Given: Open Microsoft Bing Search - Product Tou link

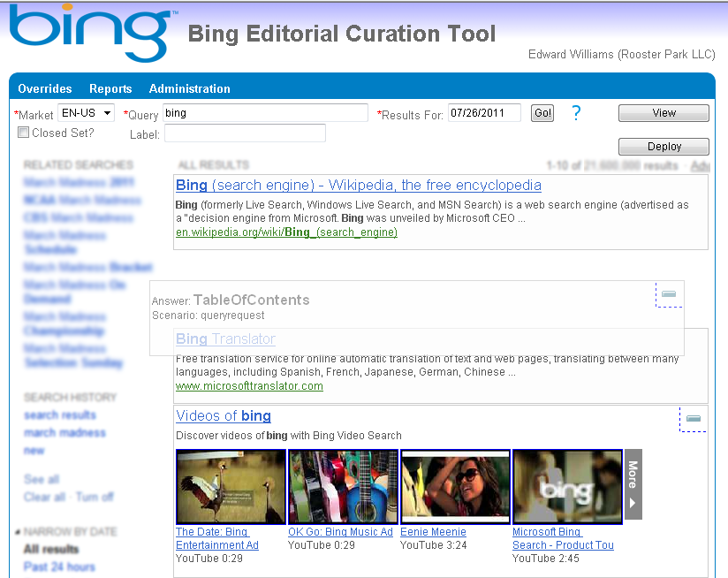Looking at the screenshot, I should tap(563, 538).
